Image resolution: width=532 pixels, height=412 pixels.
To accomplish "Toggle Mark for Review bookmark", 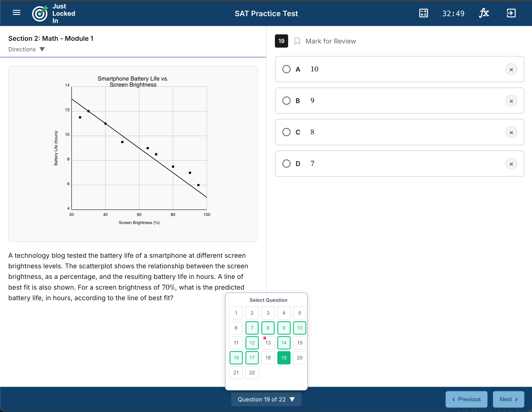I will click(297, 41).
